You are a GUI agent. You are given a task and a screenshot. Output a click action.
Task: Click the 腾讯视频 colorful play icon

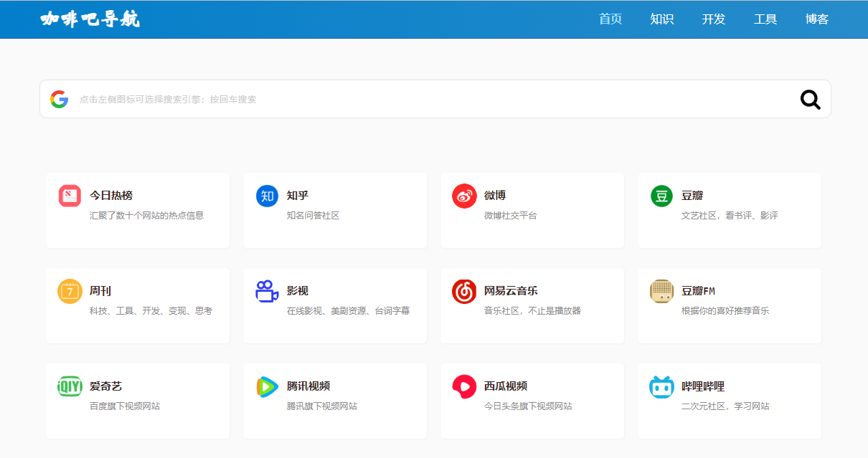click(x=267, y=386)
